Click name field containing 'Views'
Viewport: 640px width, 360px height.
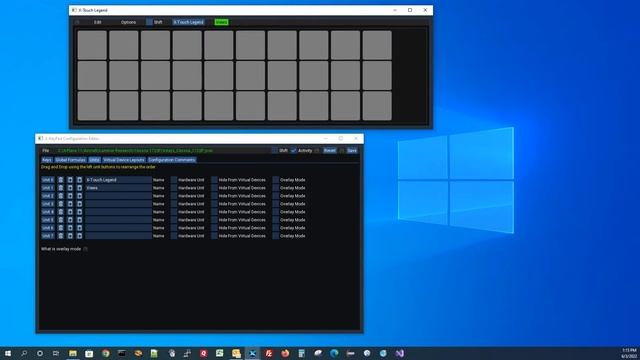(x=118, y=188)
